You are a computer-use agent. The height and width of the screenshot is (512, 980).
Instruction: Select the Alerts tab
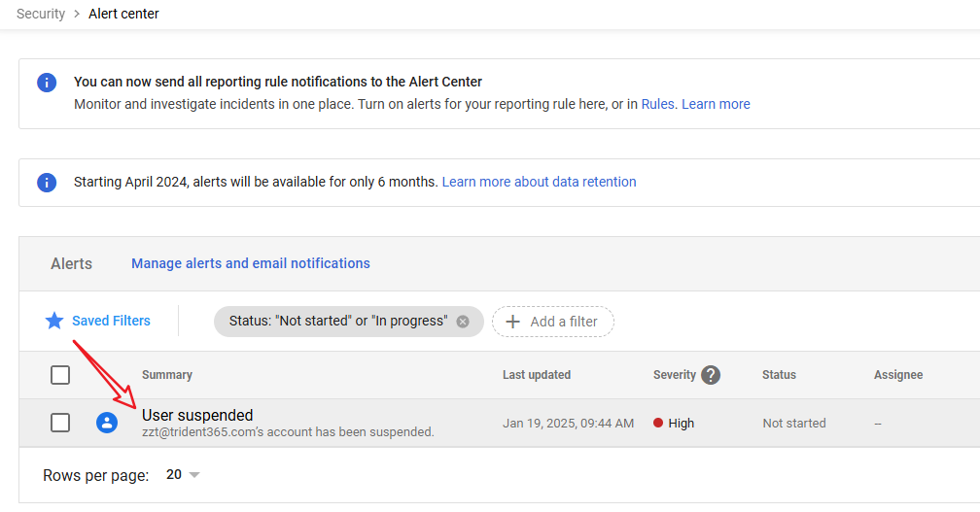pyautogui.click(x=72, y=263)
